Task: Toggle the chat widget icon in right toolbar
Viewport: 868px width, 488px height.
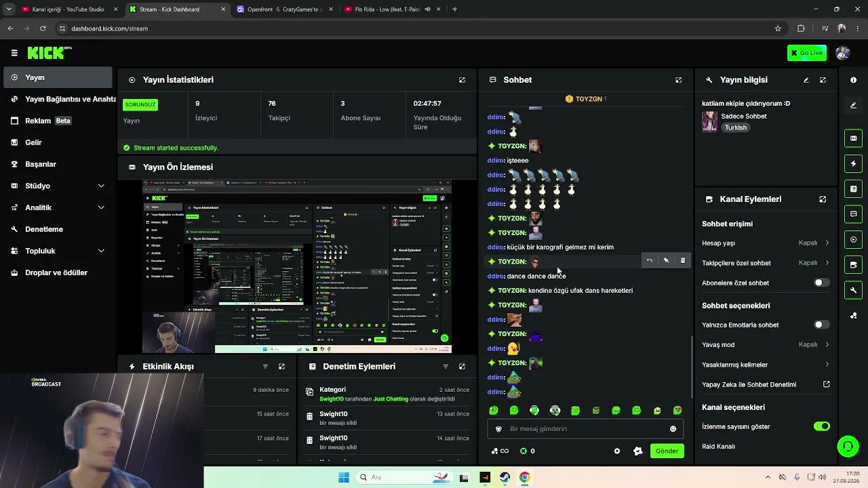Action: 853,214
